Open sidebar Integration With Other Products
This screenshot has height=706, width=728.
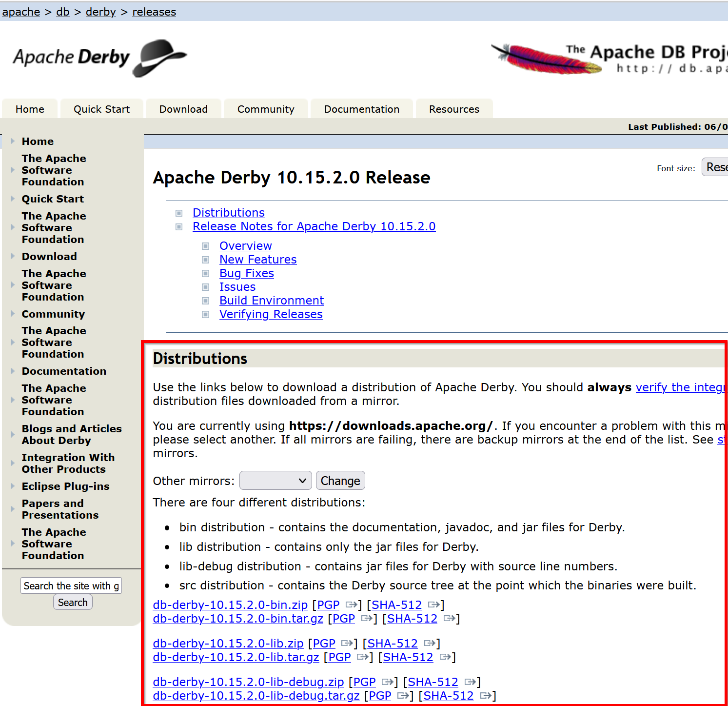point(68,464)
